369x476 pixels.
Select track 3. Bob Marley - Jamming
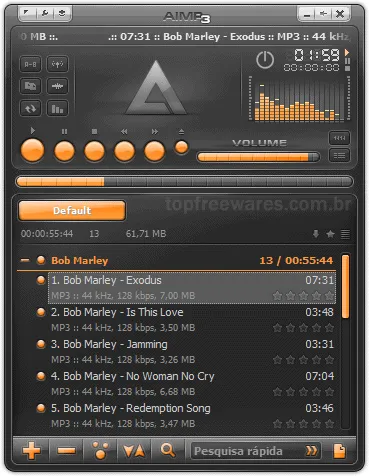pos(192,352)
